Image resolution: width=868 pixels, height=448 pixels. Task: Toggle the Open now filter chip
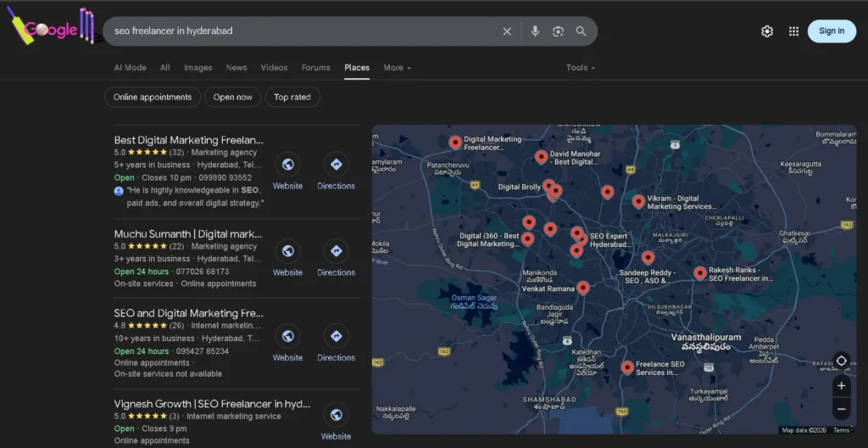click(x=232, y=97)
